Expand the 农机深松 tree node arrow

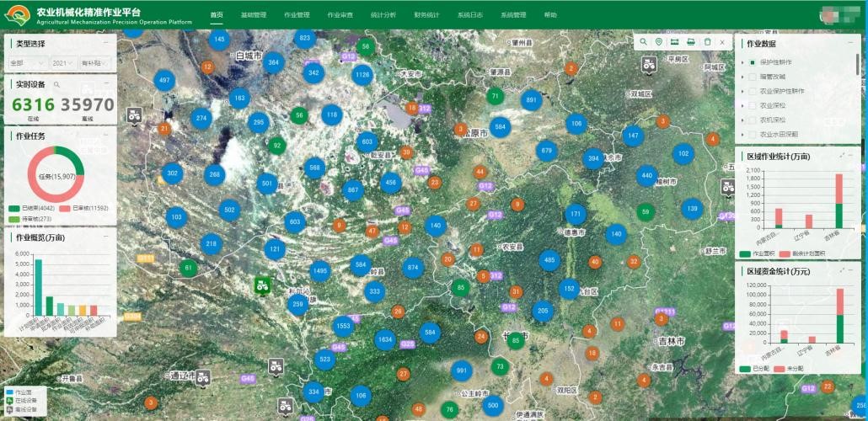[x=742, y=120]
